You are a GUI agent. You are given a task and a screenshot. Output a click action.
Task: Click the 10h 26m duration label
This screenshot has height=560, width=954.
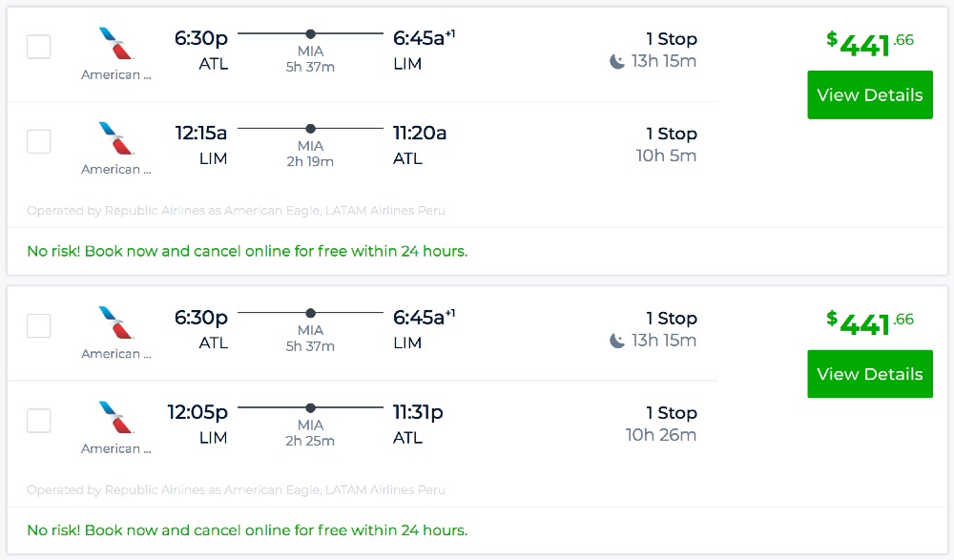tap(660, 435)
